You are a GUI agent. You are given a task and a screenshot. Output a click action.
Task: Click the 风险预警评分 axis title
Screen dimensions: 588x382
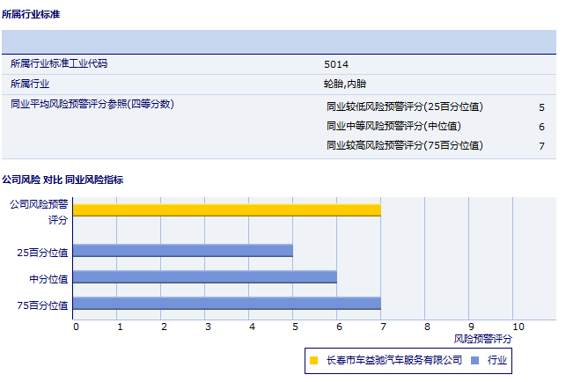click(482, 338)
